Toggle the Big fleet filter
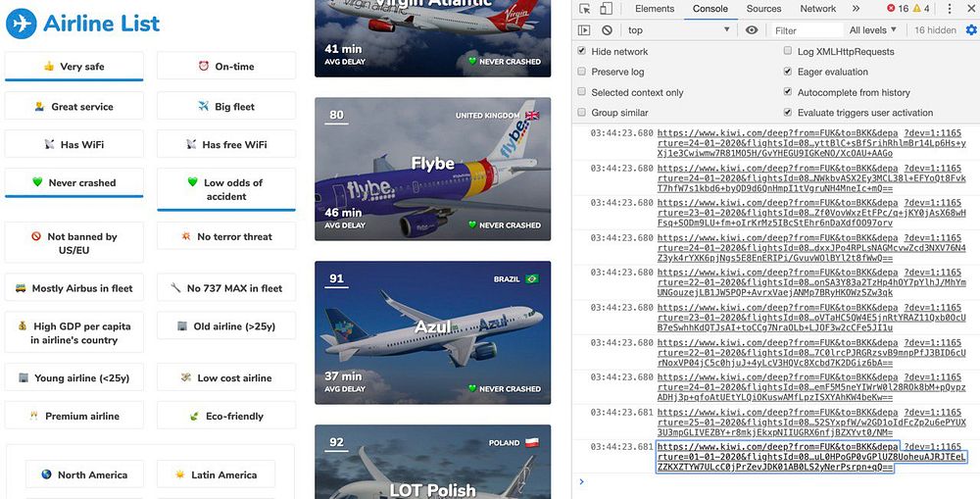The width and height of the screenshot is (980, 499). (x=226, y=106)
